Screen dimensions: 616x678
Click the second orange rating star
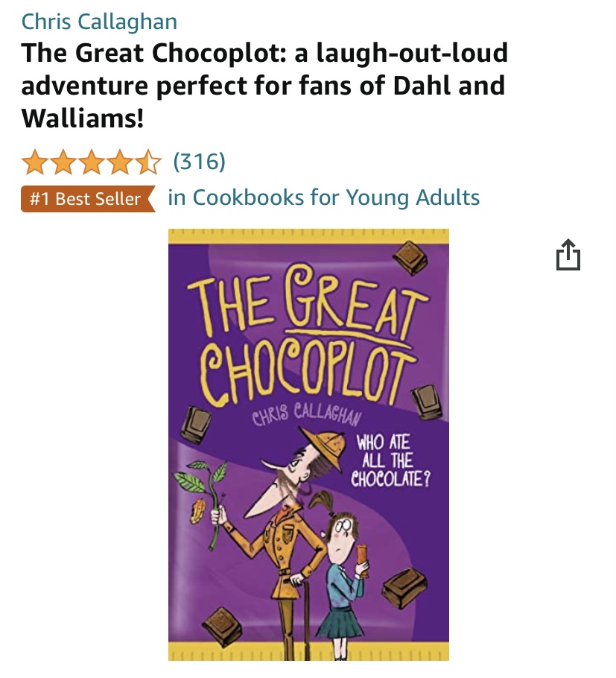[x=63, y=162]
